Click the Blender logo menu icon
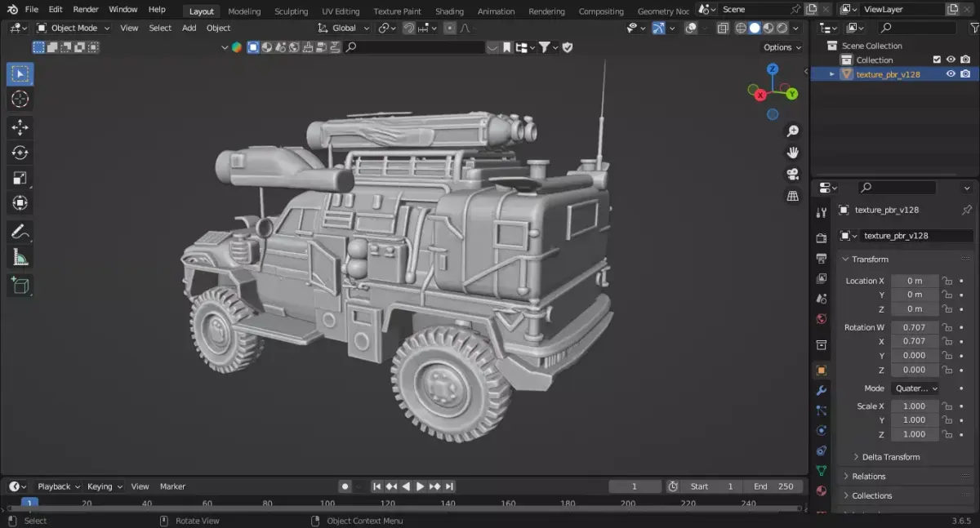 (x=11, y=9)
